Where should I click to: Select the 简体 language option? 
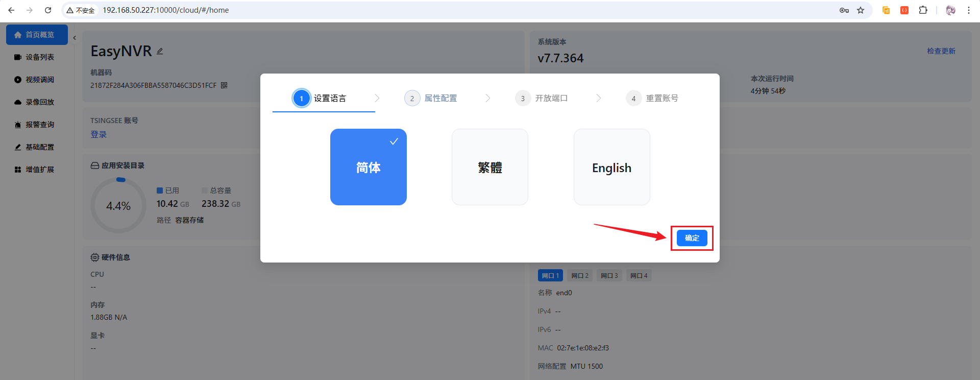coord(368,167)
